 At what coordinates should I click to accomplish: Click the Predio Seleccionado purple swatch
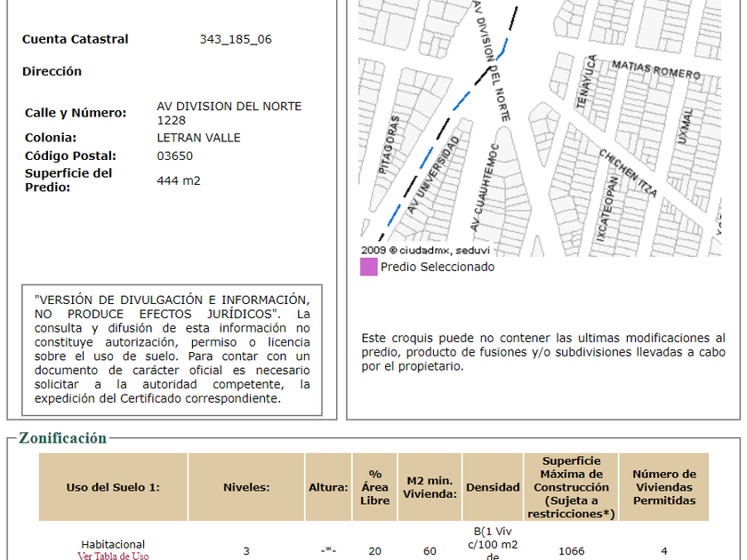(369, 267)
